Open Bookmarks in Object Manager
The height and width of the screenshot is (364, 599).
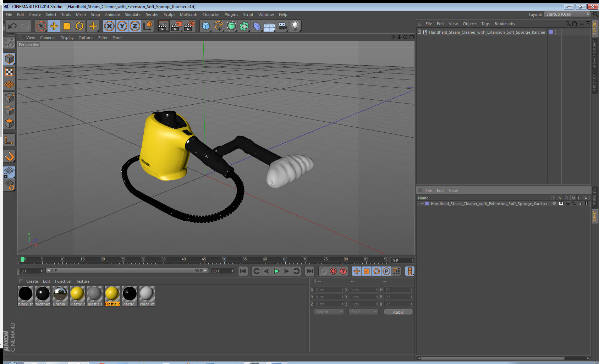click(x=505, y=24)
